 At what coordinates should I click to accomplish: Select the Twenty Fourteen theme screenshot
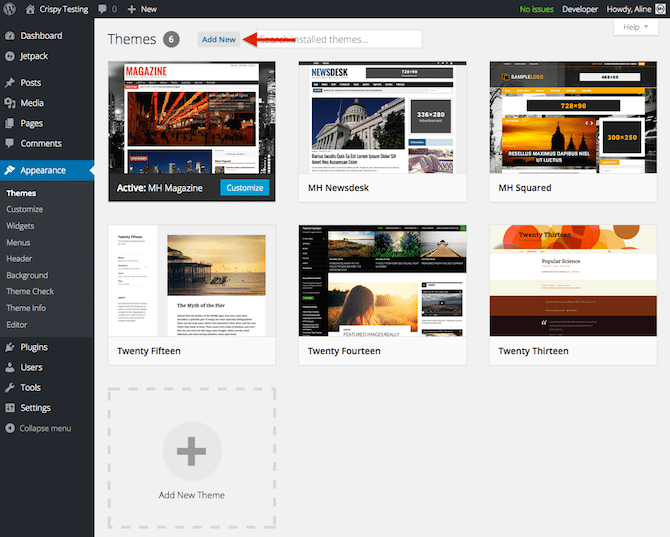[382, 281]
